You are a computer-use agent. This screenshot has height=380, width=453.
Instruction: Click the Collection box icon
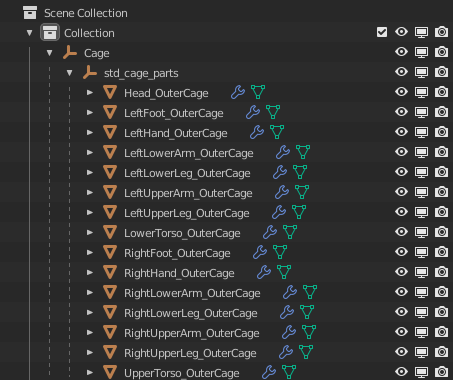point(50,32)
